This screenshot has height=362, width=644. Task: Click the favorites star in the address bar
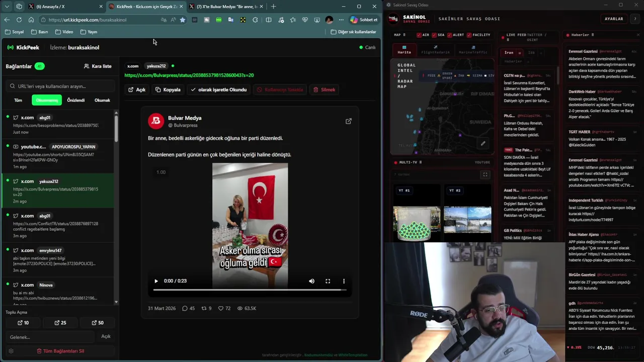coord(183,20)
